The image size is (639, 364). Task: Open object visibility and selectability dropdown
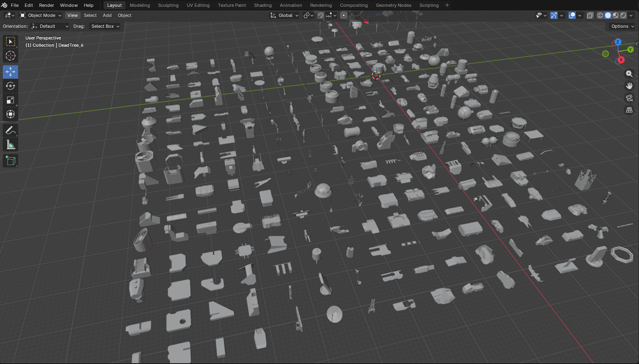pyautogui.click(x=541, y=15)
